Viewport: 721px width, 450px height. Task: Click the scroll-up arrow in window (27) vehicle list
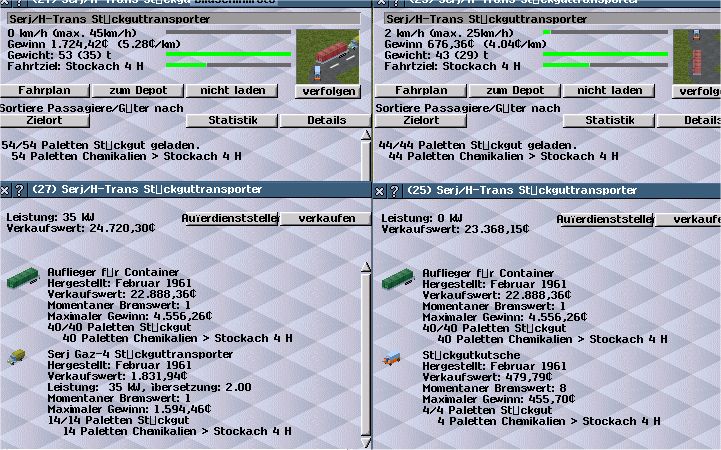pos(366,268)
